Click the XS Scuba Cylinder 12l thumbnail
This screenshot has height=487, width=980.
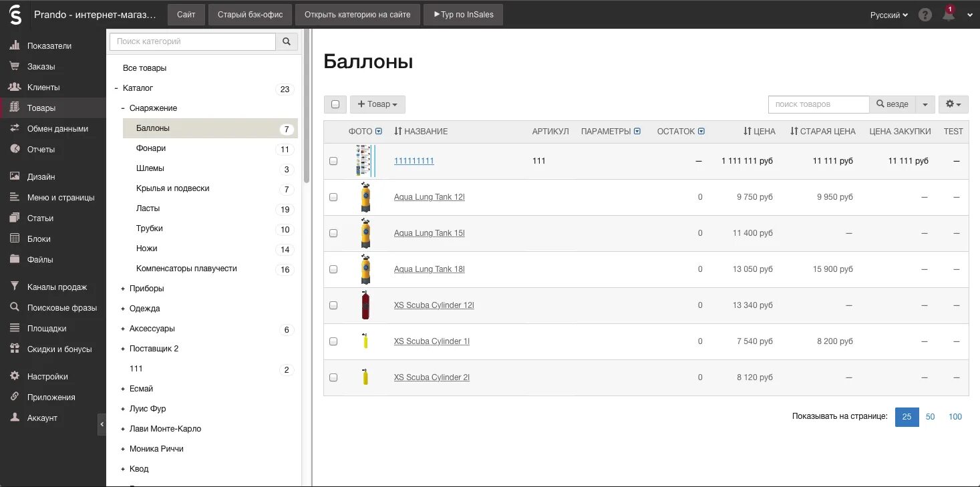click(x=365, y=305)
